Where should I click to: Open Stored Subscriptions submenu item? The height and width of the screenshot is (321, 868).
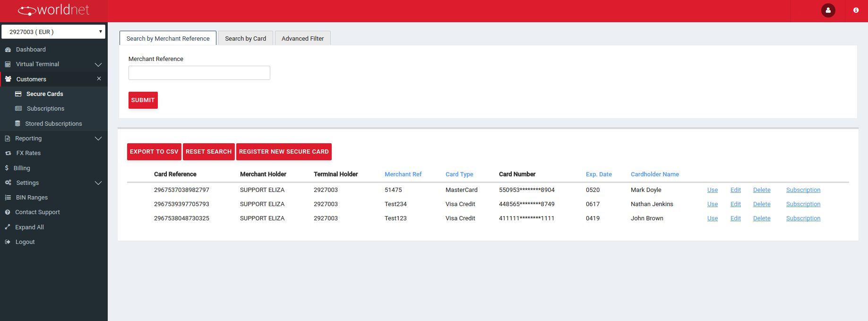[53, 124]
